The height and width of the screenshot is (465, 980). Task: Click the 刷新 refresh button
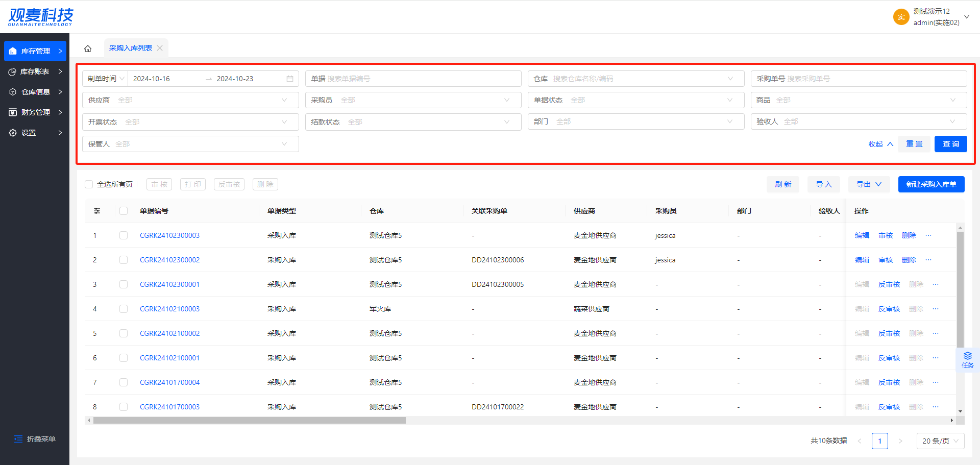(x=783, y=184)
